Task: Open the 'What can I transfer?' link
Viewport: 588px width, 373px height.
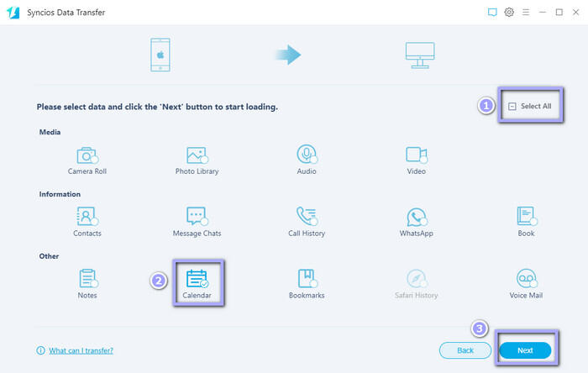Action: click(81, 350)
